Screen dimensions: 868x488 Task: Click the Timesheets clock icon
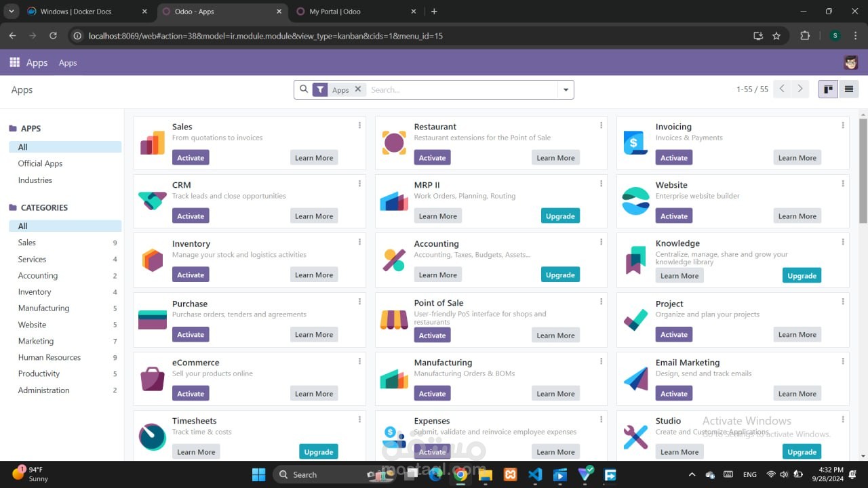click(153, 437)
